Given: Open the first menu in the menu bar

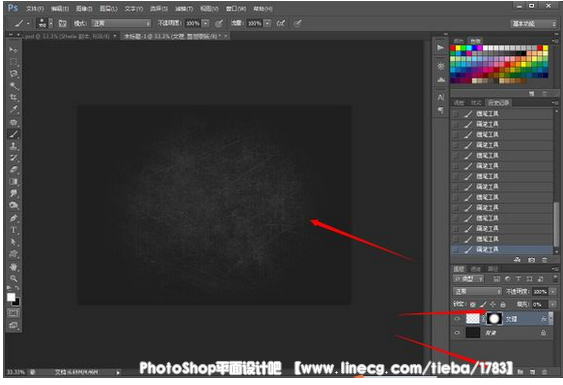Looking at the screenshot, I should click(x=35, y=8).
